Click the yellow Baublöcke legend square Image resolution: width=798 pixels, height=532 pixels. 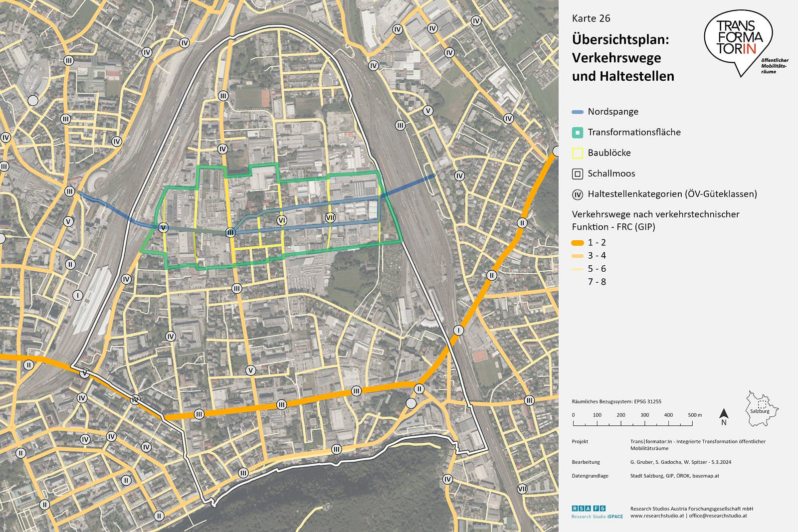point(578,153)
